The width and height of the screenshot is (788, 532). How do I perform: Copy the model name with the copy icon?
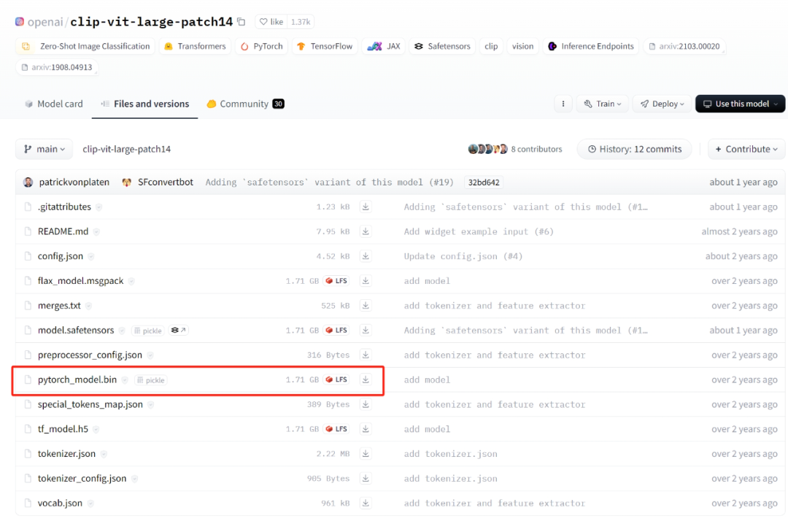pos(242,22)
